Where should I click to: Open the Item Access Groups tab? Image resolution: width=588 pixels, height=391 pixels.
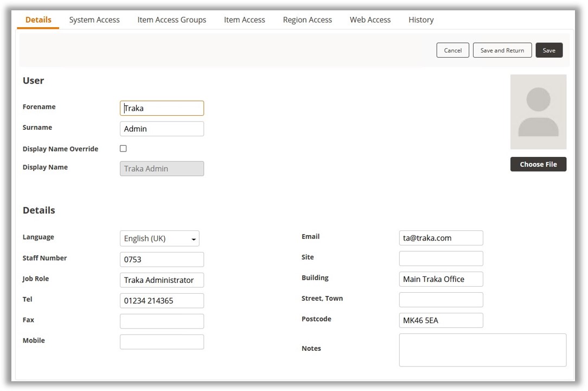pos(171,20)
